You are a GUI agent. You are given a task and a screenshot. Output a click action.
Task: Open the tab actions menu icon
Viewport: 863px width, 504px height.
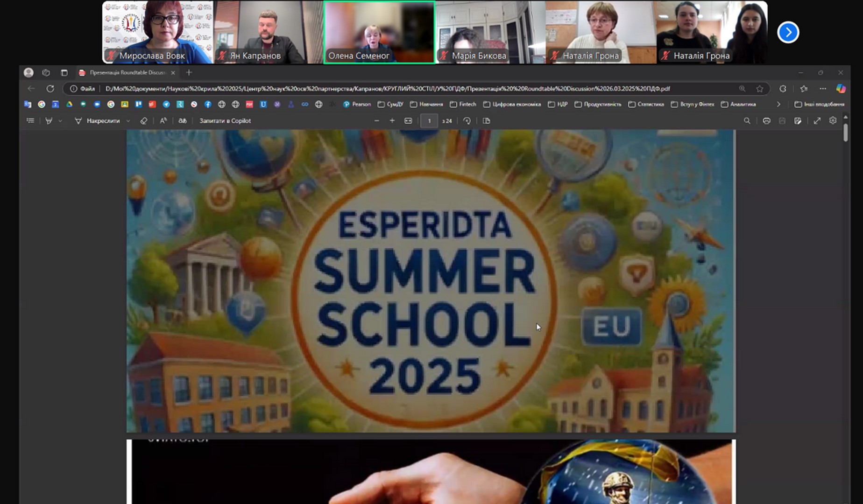pyautogui.click(x=64, y=72)
